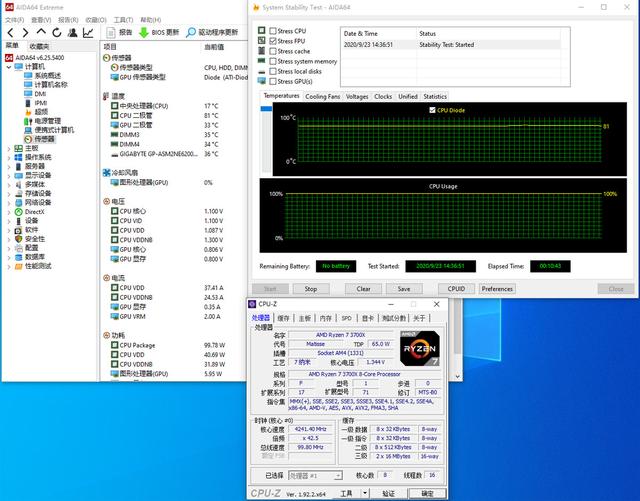Enable Stress system memory checkbox
Image resolution: width=640 pixels, height=501 pixels.
point(273,61)
